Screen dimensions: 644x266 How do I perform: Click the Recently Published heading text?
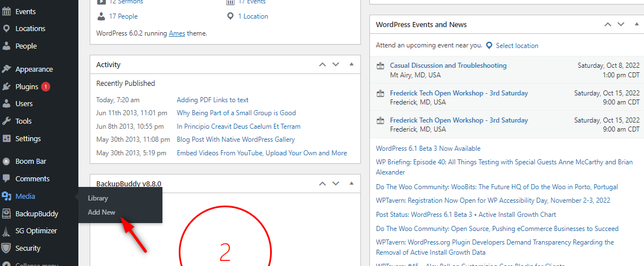pos(125,84)
